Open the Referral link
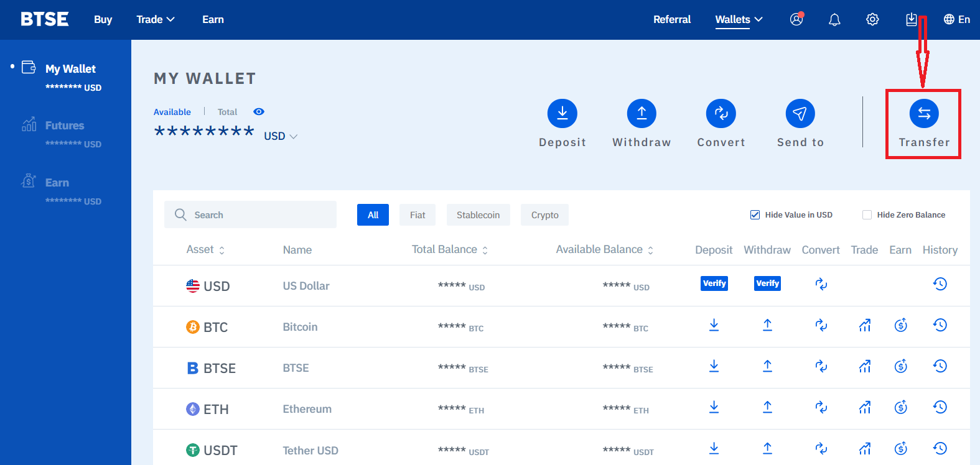980x465 pixels. tap(671, 20)
